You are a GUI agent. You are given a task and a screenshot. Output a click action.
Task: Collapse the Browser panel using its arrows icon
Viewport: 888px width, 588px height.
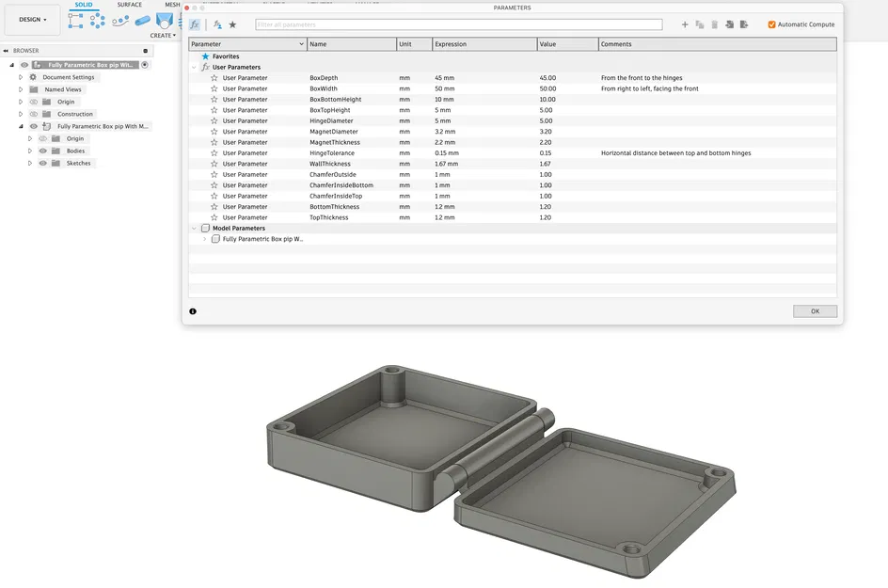(8, 51)
